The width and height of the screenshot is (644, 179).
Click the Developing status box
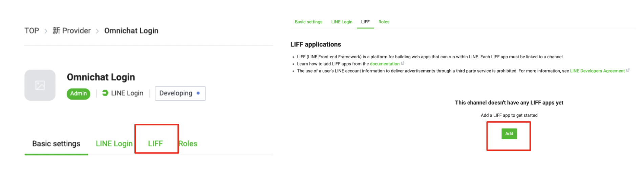pos(180,93)
